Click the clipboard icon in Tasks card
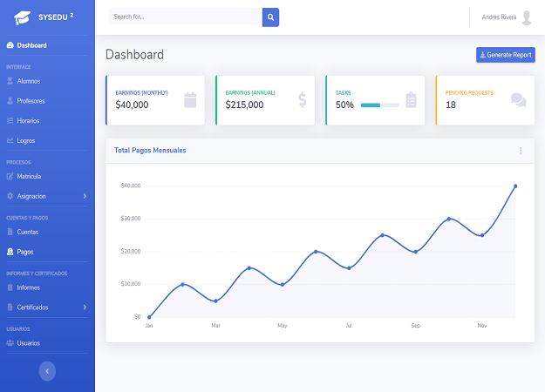This screenshot has height=392, width=545. coord(411,99)
